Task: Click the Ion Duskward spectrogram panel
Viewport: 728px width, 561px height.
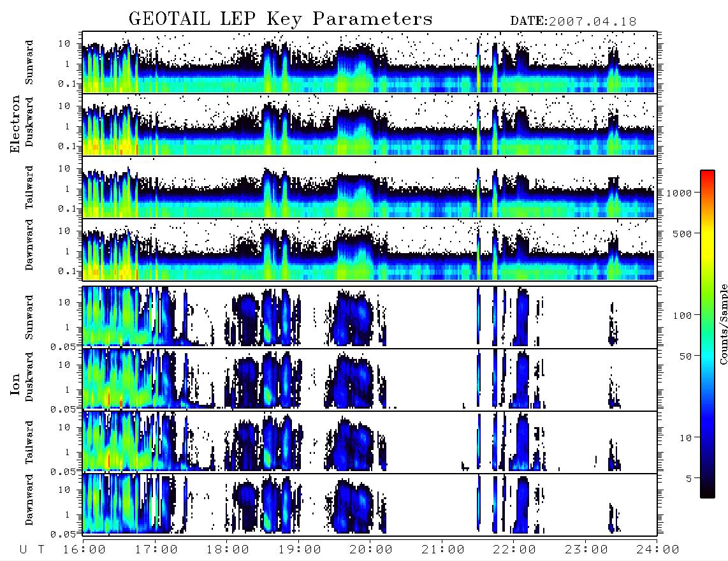Action: click(x=370, y=380)
